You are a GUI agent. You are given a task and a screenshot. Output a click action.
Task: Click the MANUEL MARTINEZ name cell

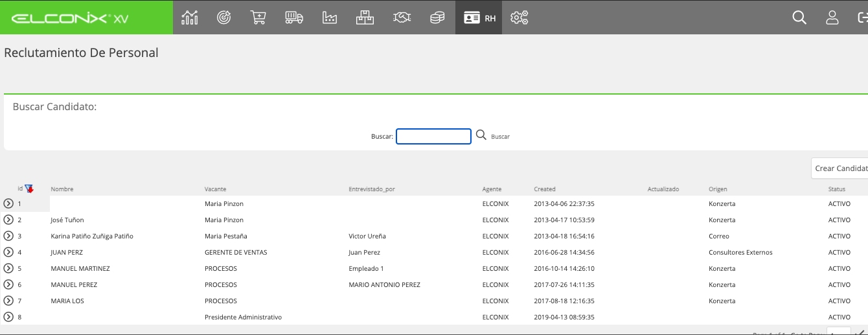pyautogui.click(x=80, y=269)
